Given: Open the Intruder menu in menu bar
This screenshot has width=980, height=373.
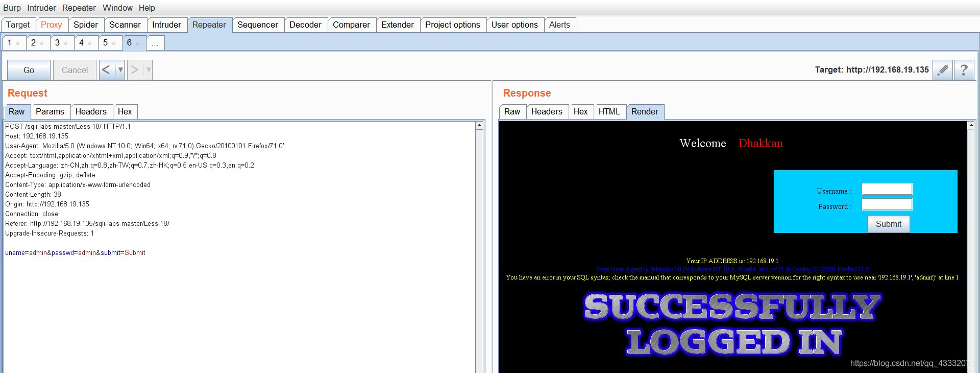Looking at the screenshot, I should (x=41, y=8).
